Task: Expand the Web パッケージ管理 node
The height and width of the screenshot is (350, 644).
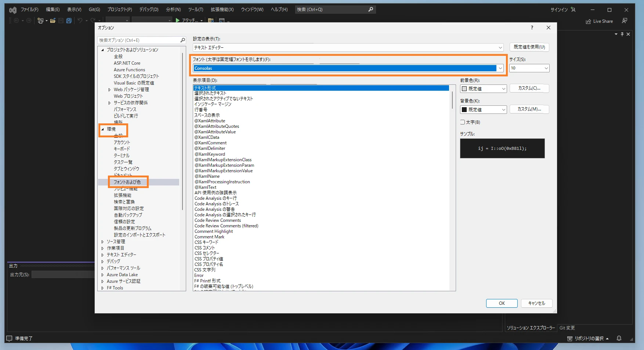Action: tap(109, 90)
